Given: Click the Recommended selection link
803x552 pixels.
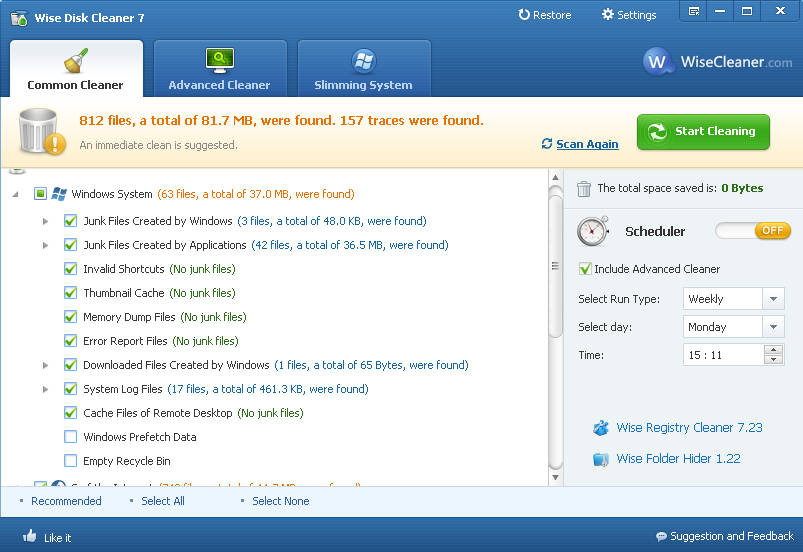Looking at the screenshot, I should coord(66,501).
